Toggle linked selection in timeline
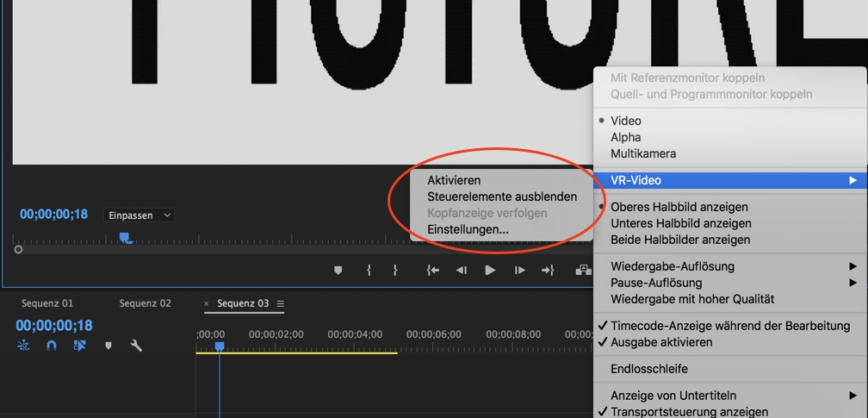868x418 pixels. (x=80, y=346)
